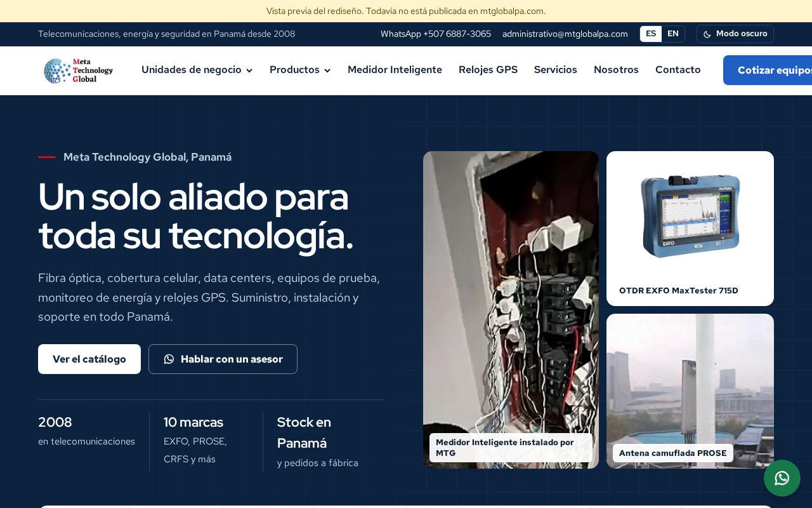Viewport: 812px width, 508px height.
Task: Open the OTDR EXFO MaxTester 715D card
Action: [690, 229]
